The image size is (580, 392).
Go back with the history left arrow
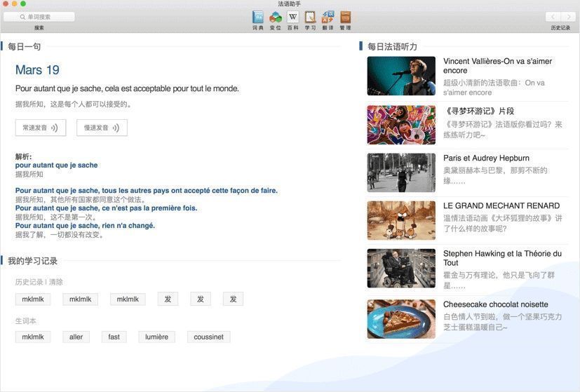553,17
